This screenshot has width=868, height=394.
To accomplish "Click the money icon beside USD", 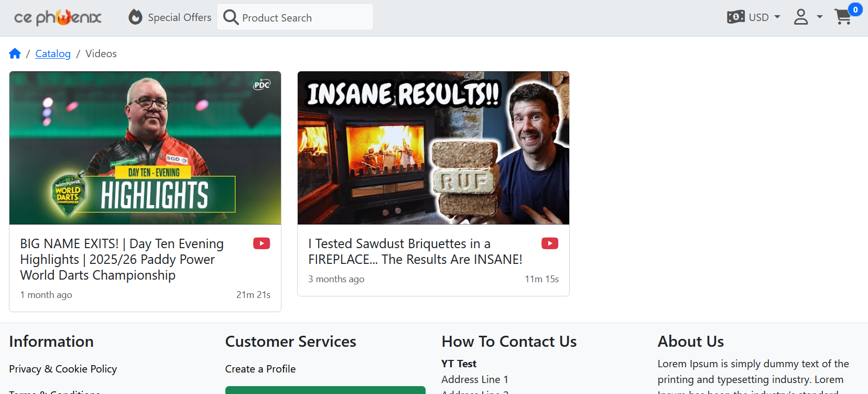I will [736, 17].
